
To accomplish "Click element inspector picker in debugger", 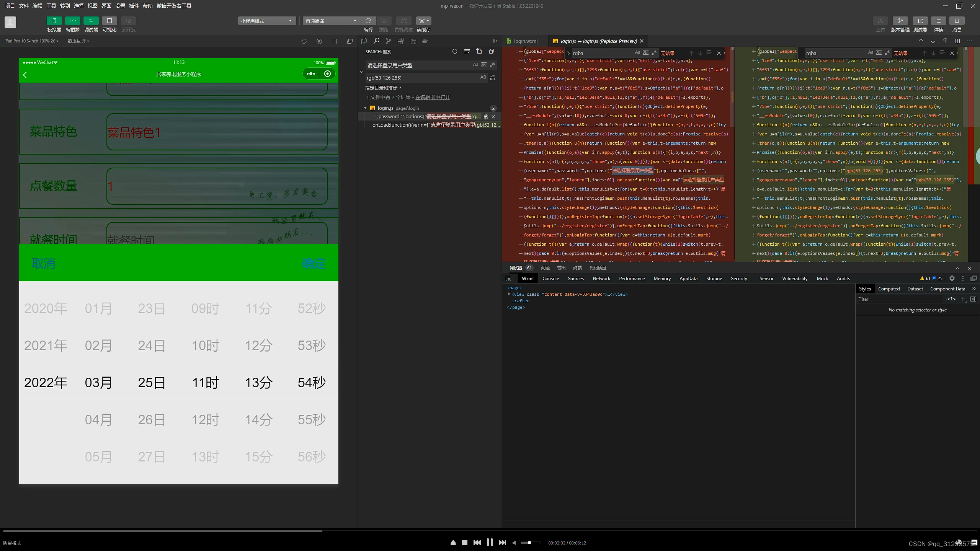I will coord(508,279).
